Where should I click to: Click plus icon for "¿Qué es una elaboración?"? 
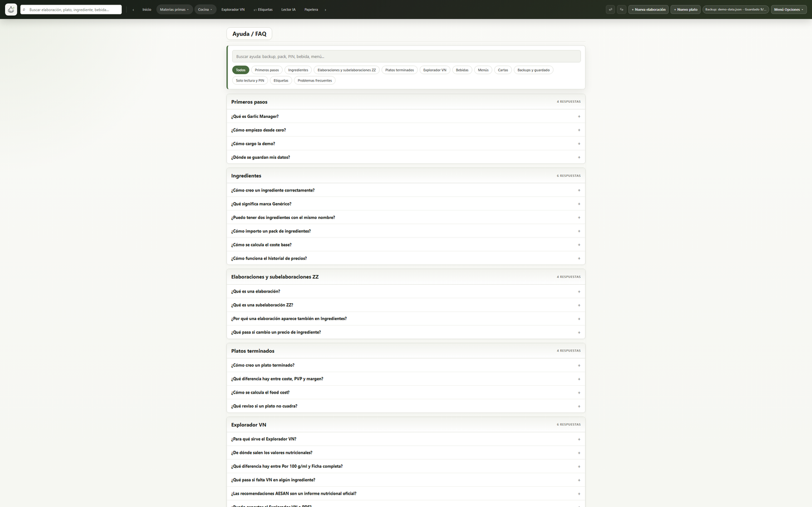click(x=579, y=291)
